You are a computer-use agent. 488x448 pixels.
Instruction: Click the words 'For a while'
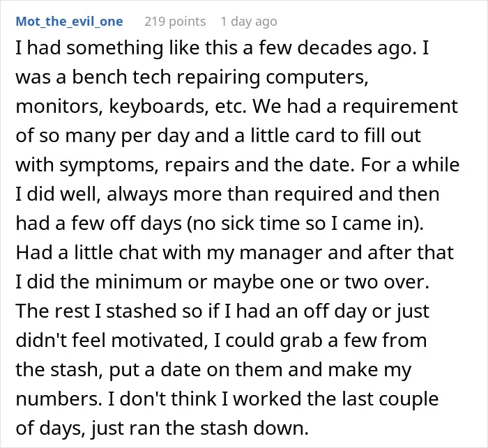click(410, 165)
